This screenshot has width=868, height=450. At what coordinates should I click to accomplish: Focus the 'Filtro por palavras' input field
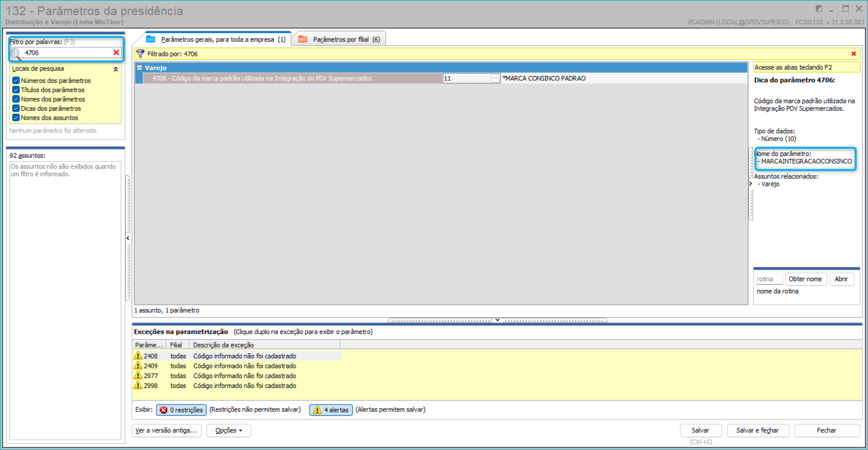click(x=67, y=53)
